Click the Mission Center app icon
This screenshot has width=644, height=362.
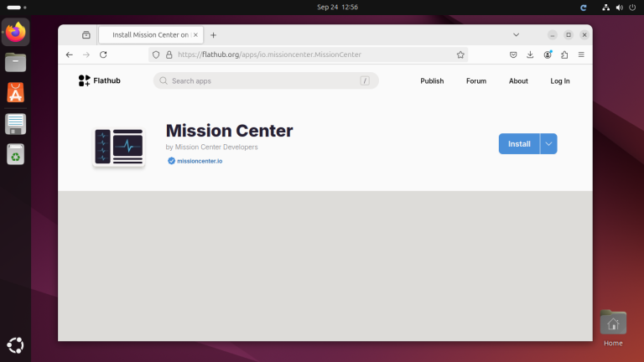118,145
